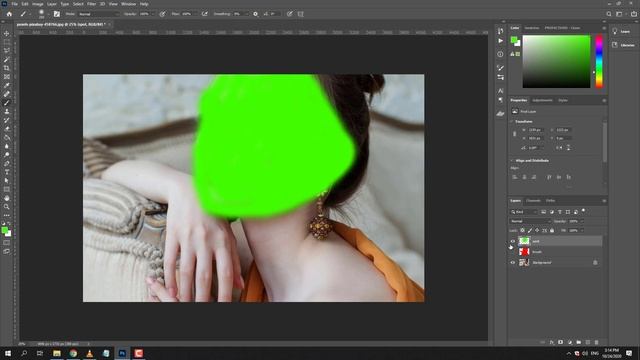Click the Home icon in options bar
This screenshot has width=640, height=360.
point(9,14)
